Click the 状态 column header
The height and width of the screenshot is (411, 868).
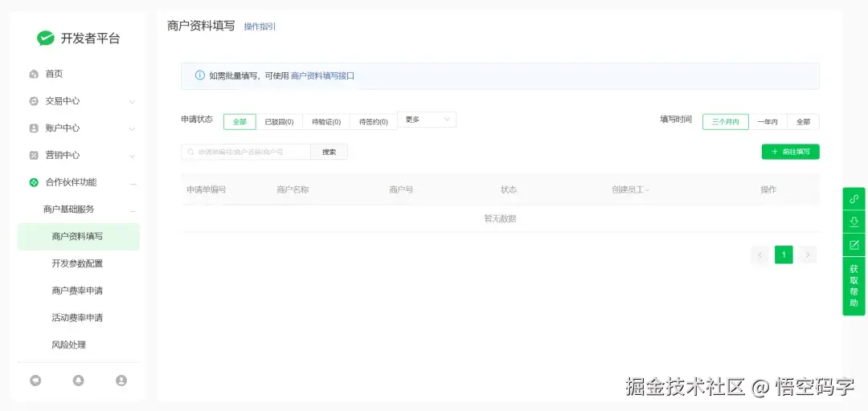[x=509, y=189]
